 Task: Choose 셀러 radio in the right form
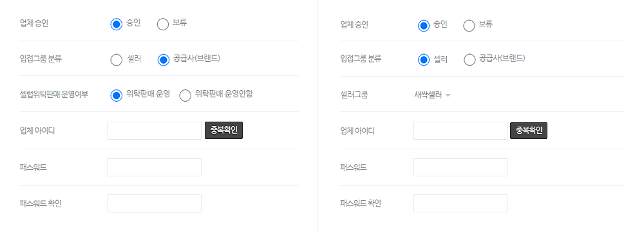[x=424, y=60]
